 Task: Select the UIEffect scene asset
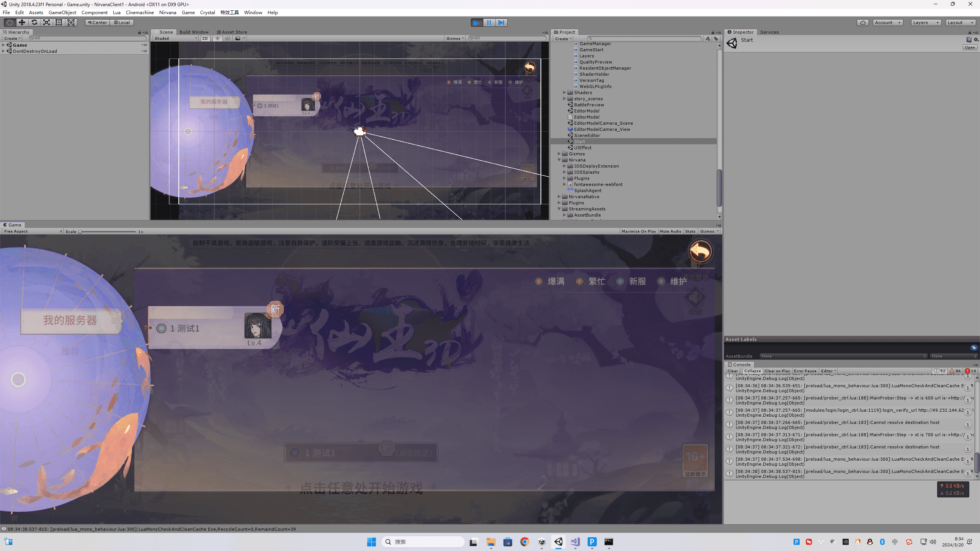(582, 148)
